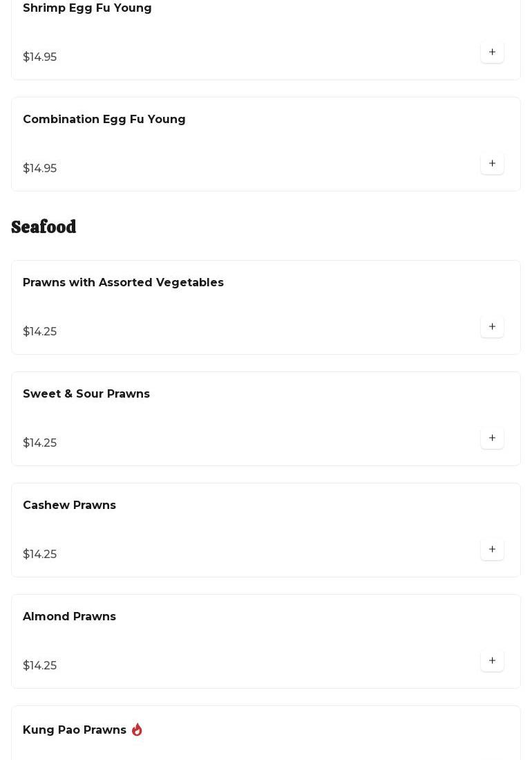The width and height of the screenshot is (532, 760).
Task: Click the spicy flame icon on Kung Pao Prawns
Action: [x=137, y=730]
